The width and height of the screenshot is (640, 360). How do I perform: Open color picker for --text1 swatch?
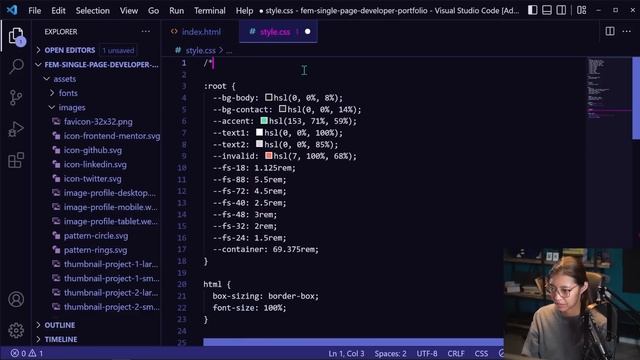(x=259, y=132)
